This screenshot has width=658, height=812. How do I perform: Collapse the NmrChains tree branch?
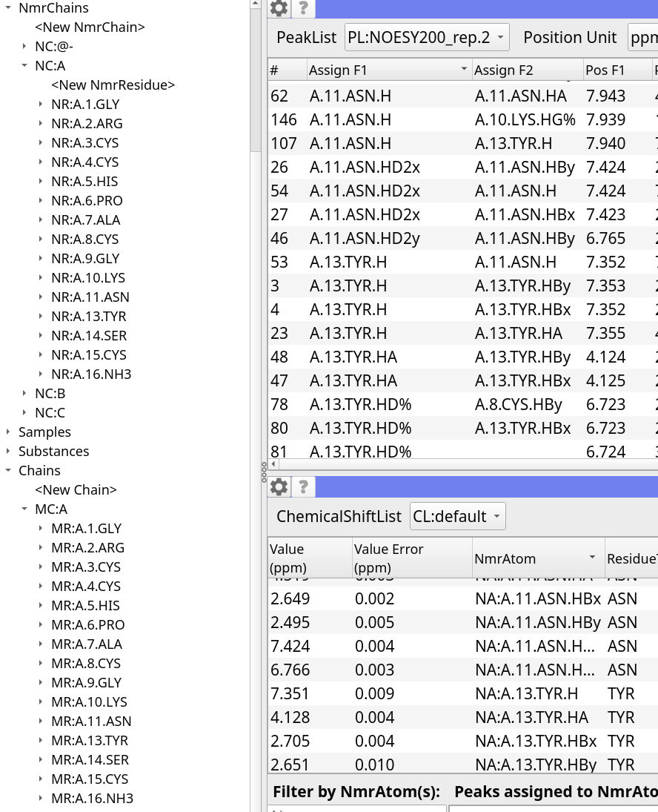coord(8,8)
